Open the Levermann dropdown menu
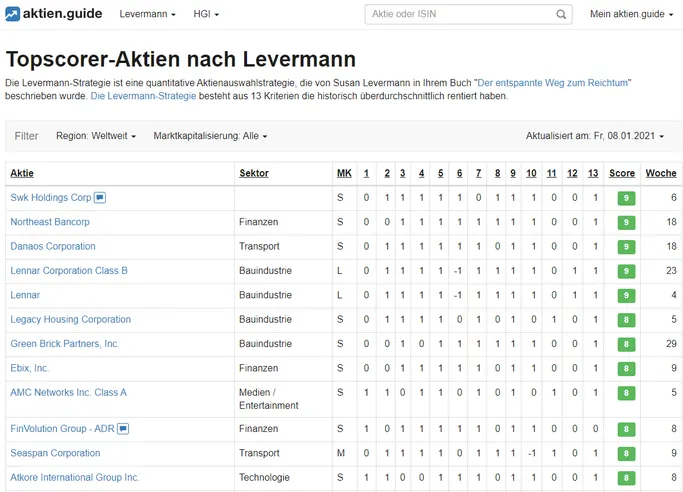 click(x=147, y=14)
